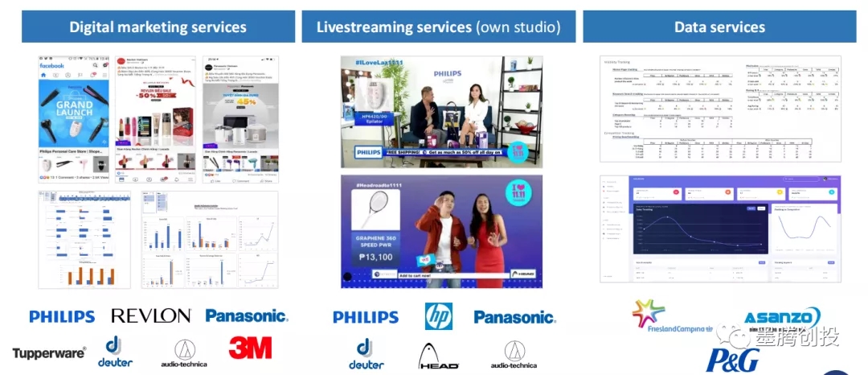Open the Revlon sale post screenshot
Screen dimensions: 868x375
pyautogui.click(x=156, y=120)
